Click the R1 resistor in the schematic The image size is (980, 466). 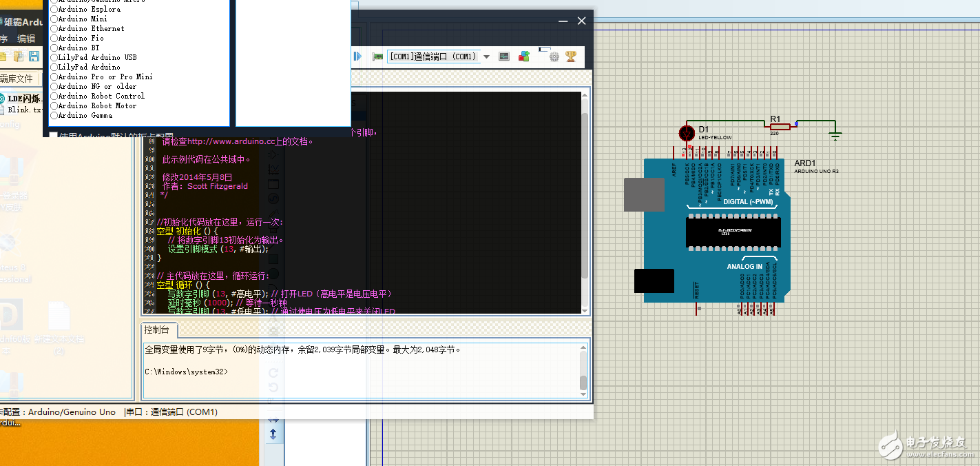click(779, 126)
